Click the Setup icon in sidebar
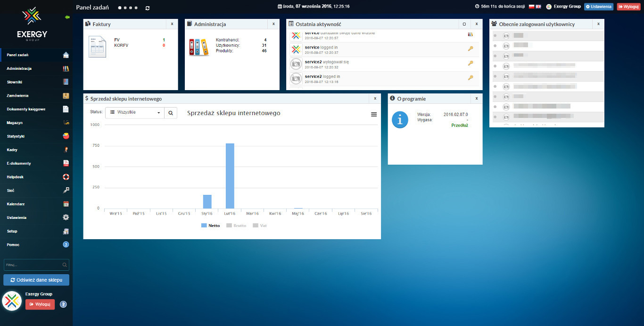644x326 pixels. coord(66,231)
